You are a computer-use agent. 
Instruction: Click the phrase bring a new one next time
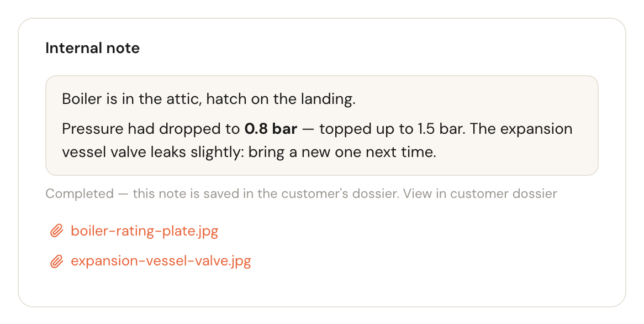(x=342, y=152)
